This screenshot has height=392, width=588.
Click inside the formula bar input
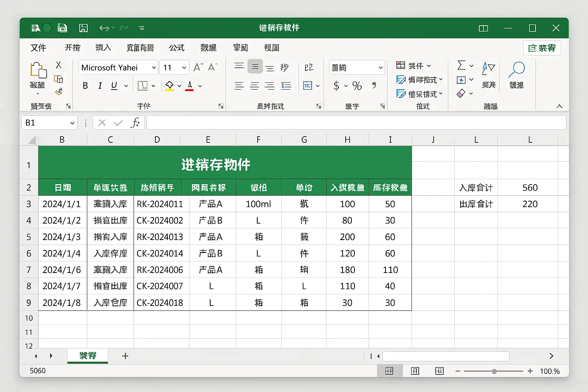pos(356,123)
